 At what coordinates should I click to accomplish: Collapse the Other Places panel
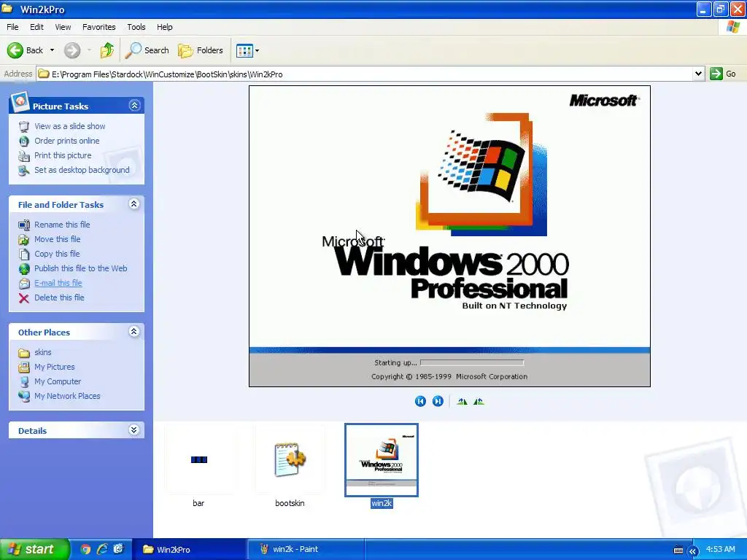coord(134,332)
